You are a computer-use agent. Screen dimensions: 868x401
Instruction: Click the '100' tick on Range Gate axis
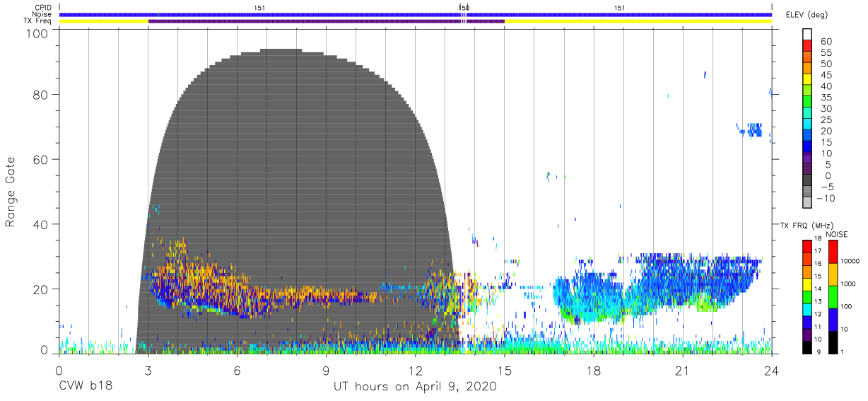pyautogui.click(x=38, y=33)
